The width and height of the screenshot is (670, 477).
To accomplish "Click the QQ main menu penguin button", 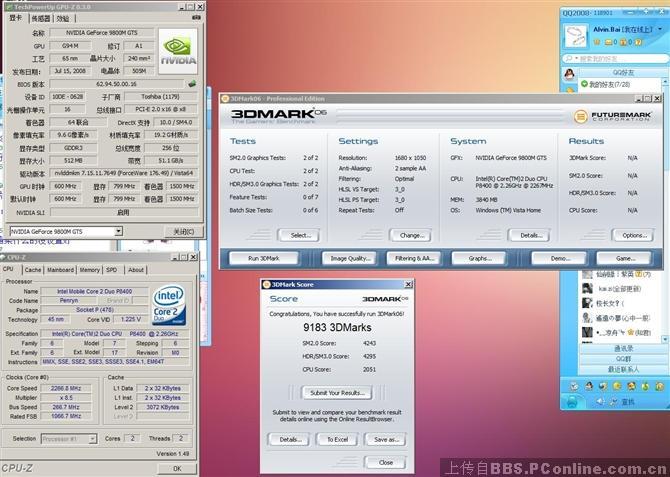I will (x=572, y=401).
